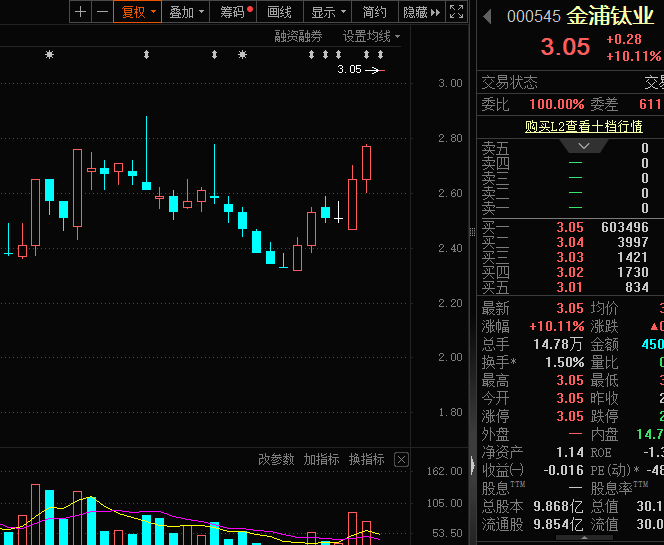
Task: Click first asterisk event marker on chart
Action: tap(49, 55)
